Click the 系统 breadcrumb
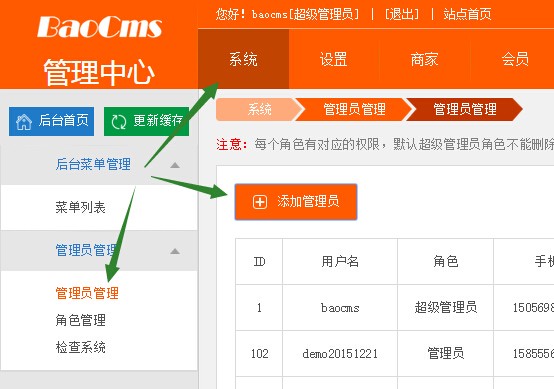The height and width of the screenshot is (389, 554). pos(259,109)
